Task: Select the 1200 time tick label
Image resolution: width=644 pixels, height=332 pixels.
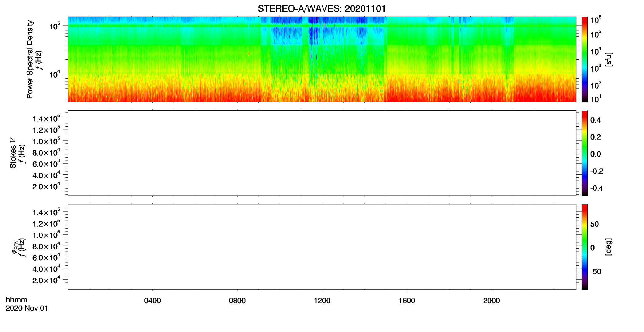Action: (x=322, y=301)
